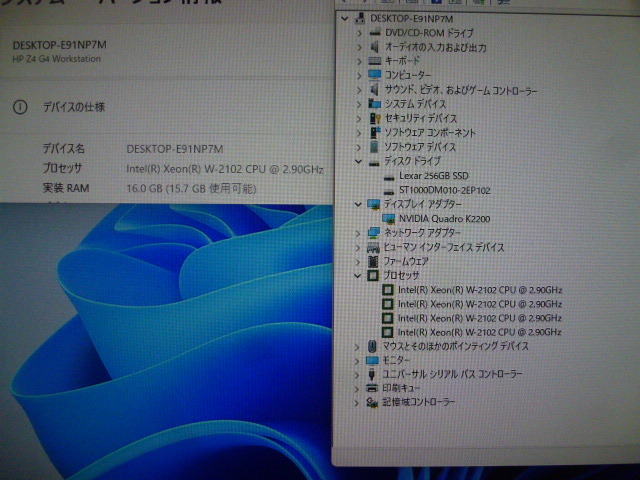Screen dimensions: 640x480
Task: Click the キーボード category icon
Action: 375,61
